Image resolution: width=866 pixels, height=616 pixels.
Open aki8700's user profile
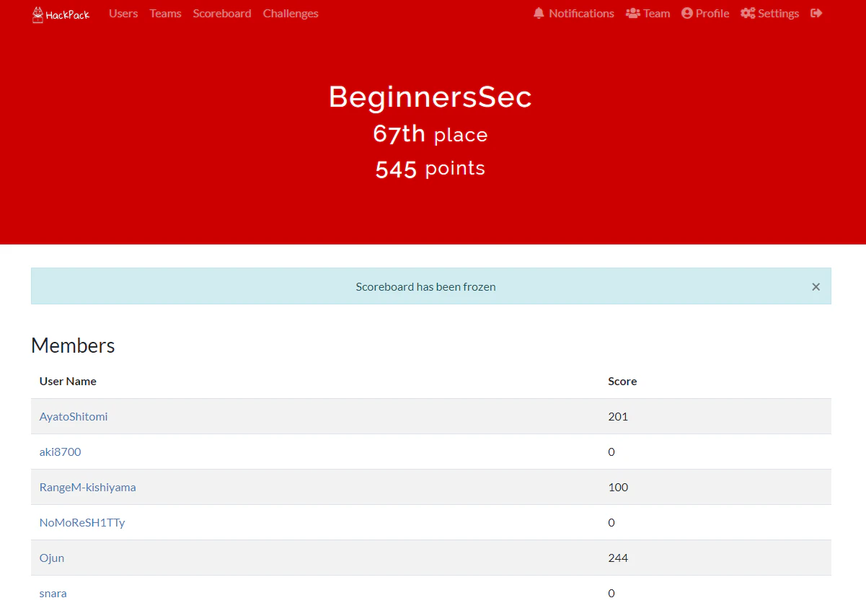(x=61, y=452)
